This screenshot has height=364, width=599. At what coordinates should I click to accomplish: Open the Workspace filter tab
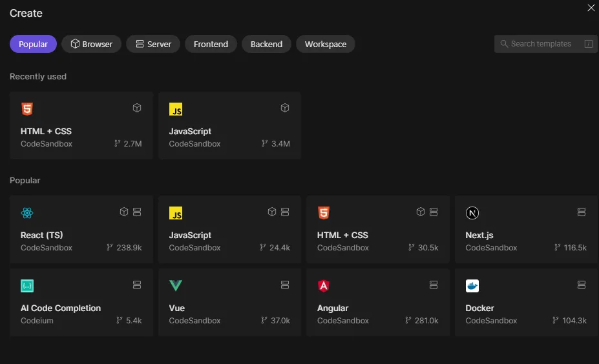pyautogui.click(x=326, y=44)
